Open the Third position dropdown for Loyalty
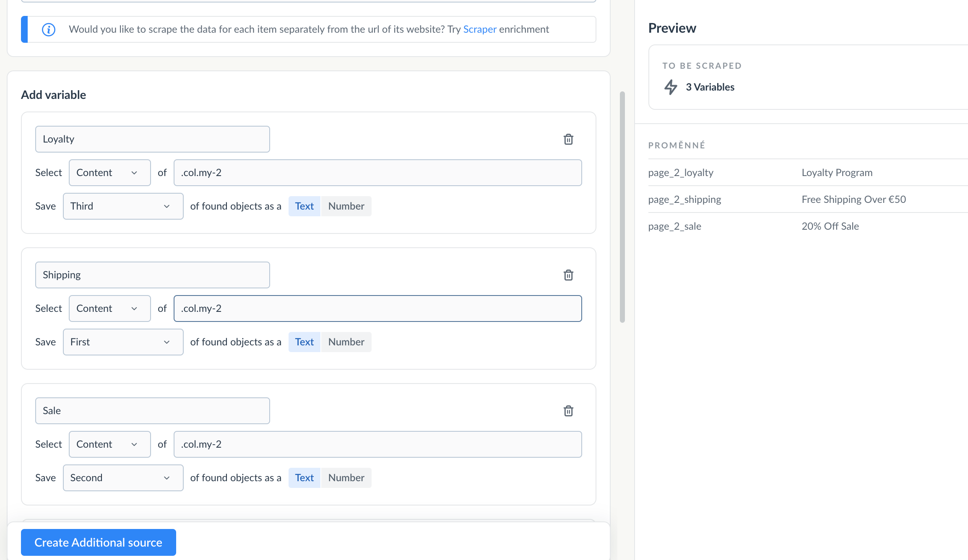The image size is (968, 560). click(123, 206)
